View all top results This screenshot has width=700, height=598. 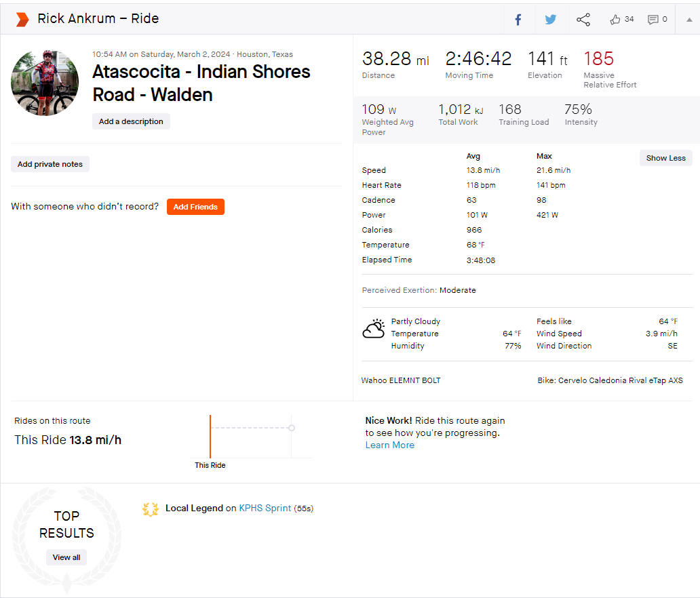66,557
